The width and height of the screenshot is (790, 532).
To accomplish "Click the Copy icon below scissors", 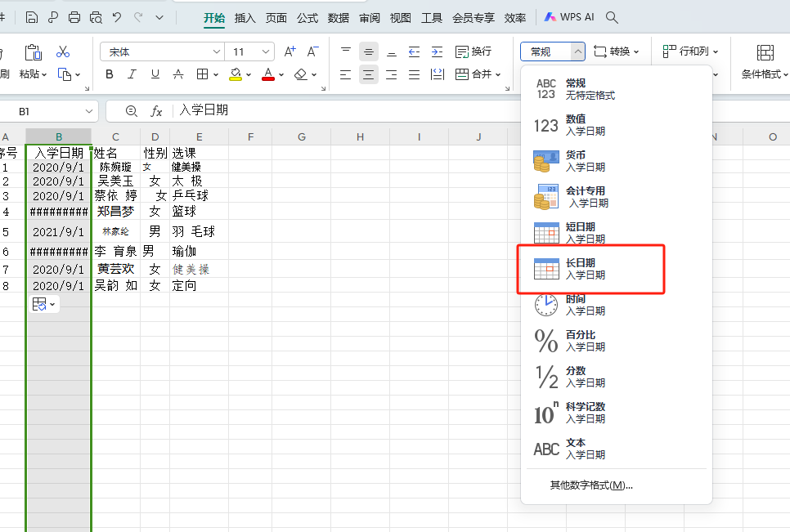I will point(65,74).
